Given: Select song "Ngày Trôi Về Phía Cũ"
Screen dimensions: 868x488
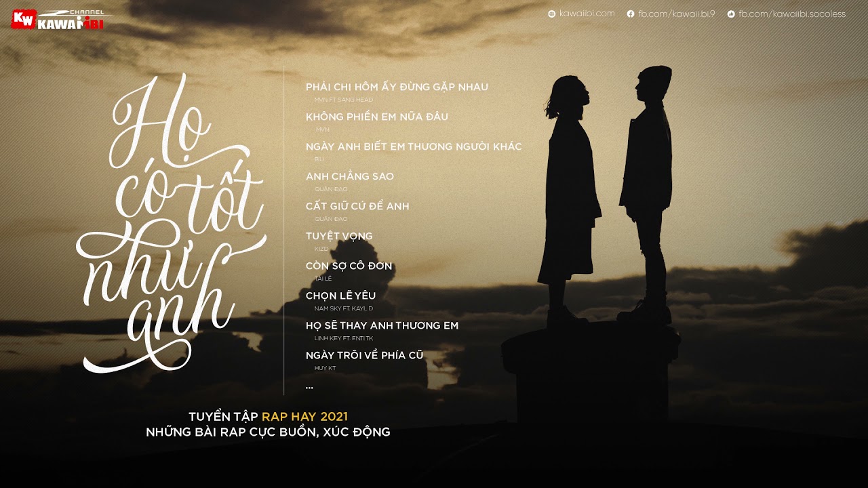Looking at the screenshot, I should coord(365,355).
